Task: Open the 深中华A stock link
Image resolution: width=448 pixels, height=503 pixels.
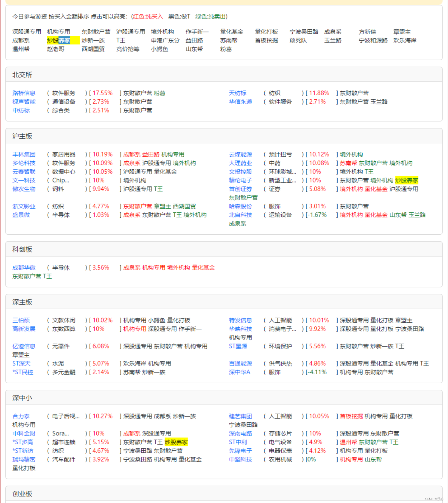Action: point(240,372)
